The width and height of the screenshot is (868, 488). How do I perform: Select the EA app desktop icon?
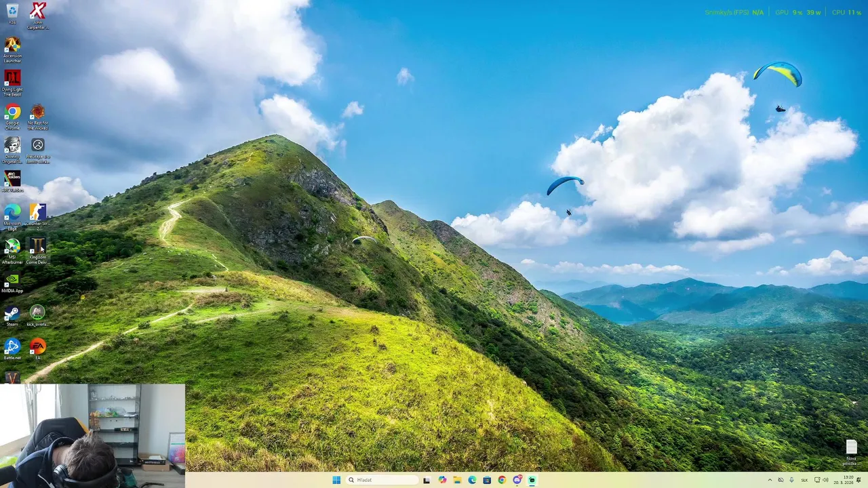38,348
